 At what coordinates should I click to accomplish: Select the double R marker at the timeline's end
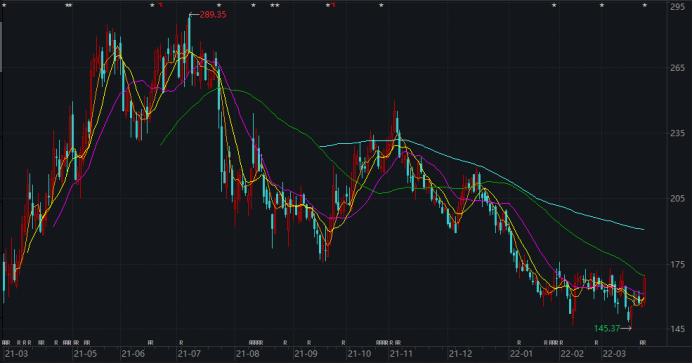click(x=643, y=342)
